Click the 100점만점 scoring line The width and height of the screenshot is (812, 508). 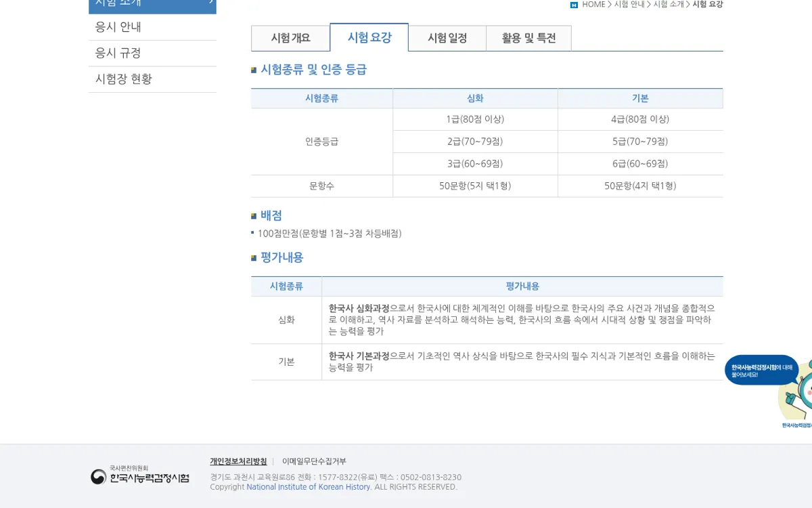330,234
